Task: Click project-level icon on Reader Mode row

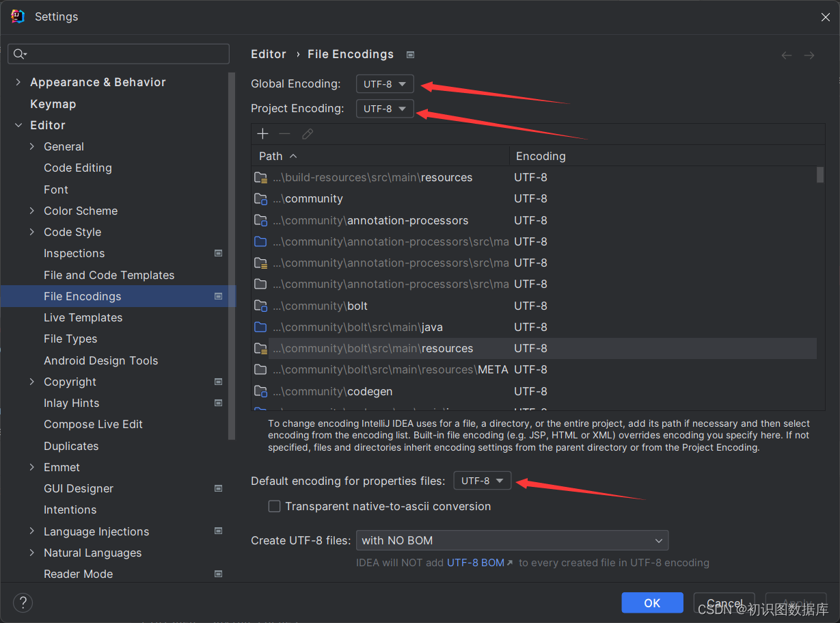Action: 219,574
